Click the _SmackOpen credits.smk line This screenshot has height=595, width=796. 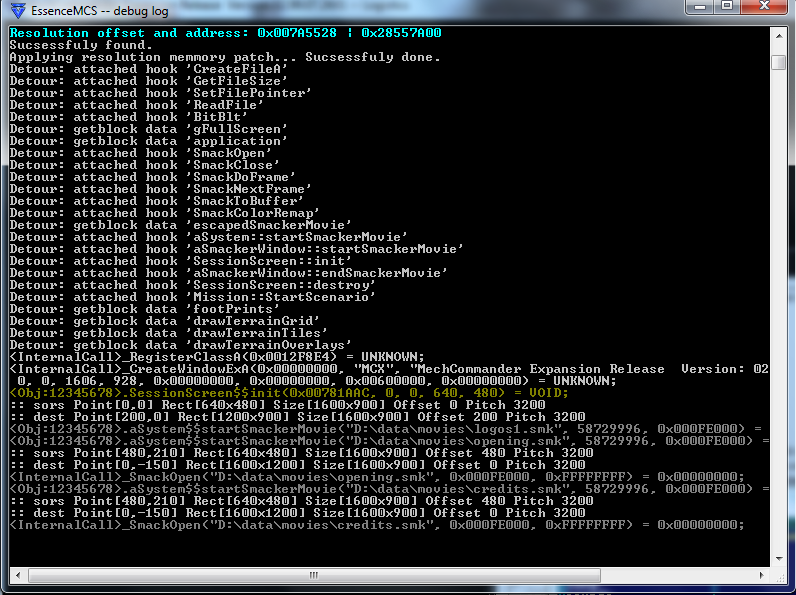[377, 525]
